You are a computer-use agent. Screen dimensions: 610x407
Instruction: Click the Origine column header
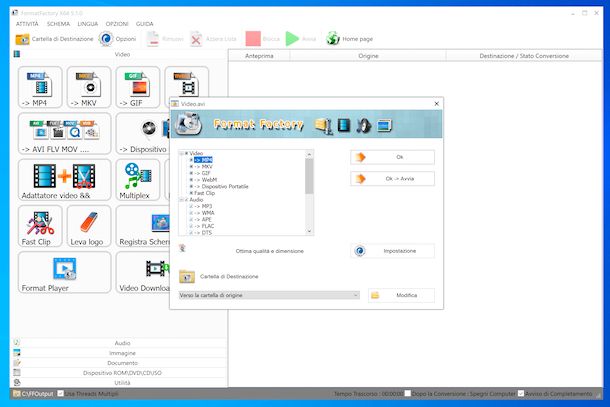(368, 56)
